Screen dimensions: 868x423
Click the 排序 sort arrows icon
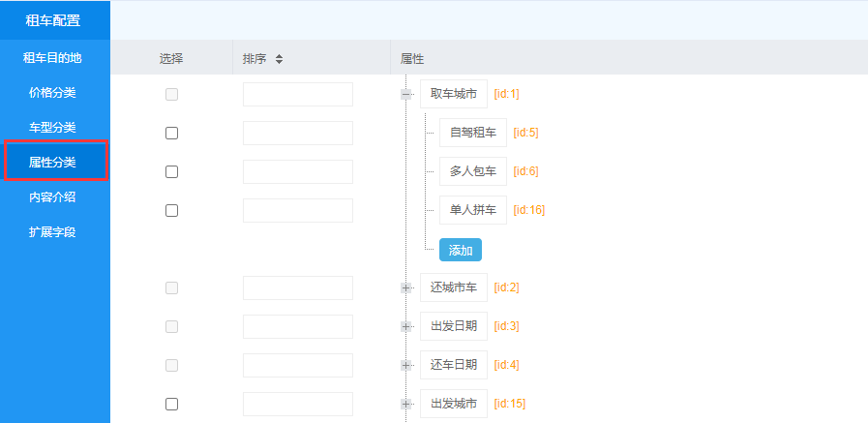click(279, 59)
